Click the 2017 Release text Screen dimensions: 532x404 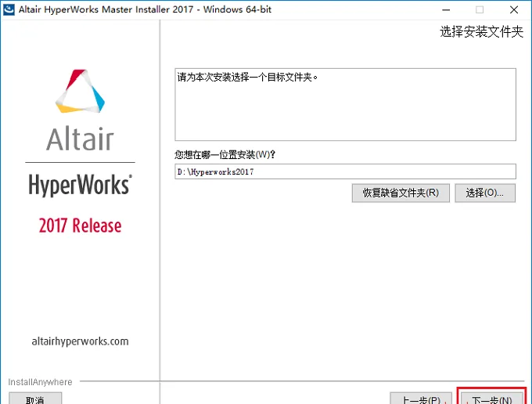tap(80, 225)
